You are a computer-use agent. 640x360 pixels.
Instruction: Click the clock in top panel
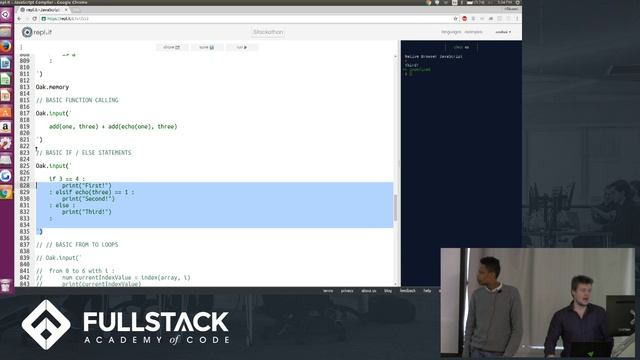point(504,2)
